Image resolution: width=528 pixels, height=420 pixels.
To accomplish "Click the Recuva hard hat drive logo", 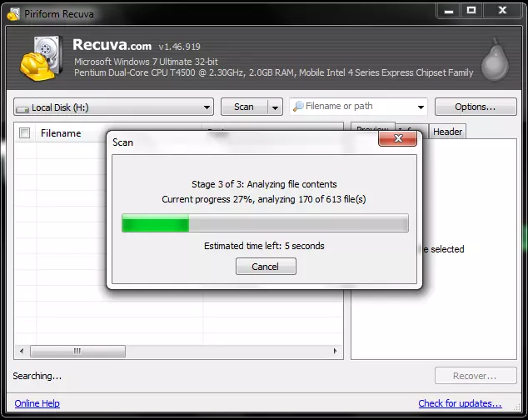I will pyautogui.click(x=42, y=59).
